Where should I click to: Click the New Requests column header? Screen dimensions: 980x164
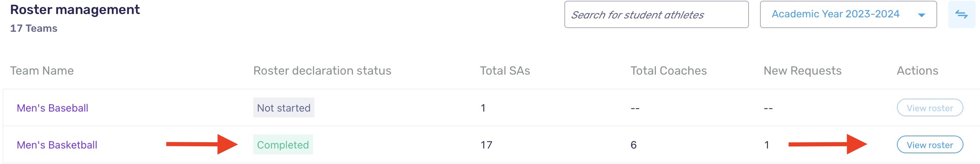point(802,71)
